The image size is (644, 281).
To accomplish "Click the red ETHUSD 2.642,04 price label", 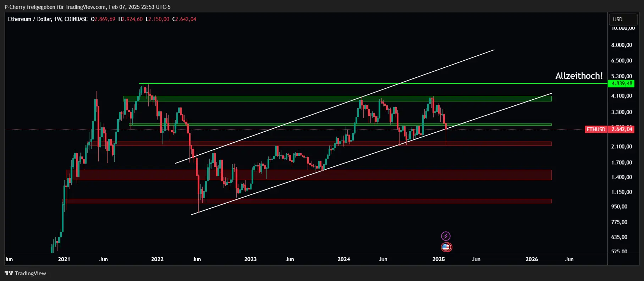I will tap(610, 129).
